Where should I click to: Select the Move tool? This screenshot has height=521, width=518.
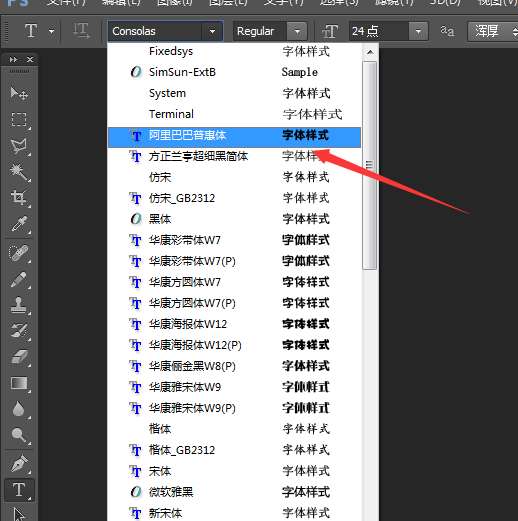pyautogui.click(x=19, y=93)
